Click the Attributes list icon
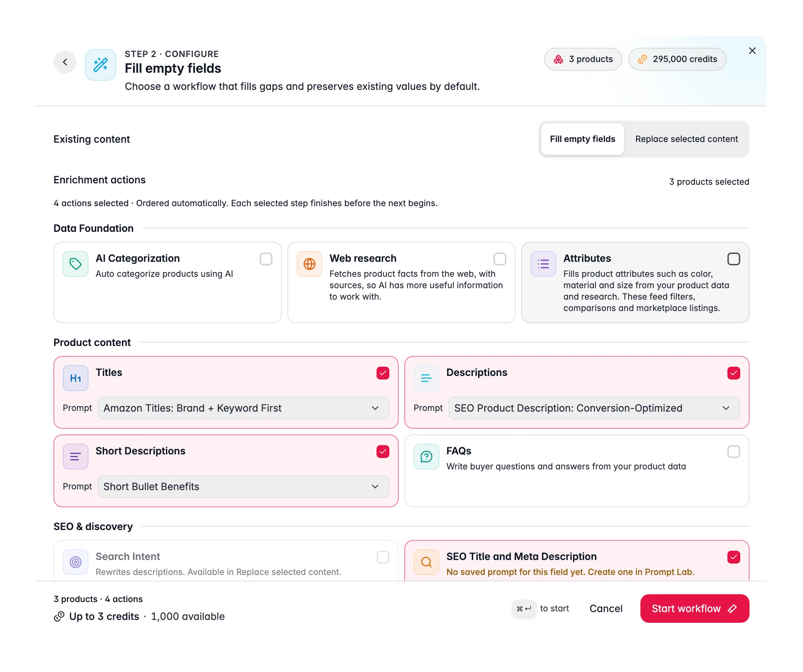The height and width of the screenshot is (672, 803). point(543,264)
